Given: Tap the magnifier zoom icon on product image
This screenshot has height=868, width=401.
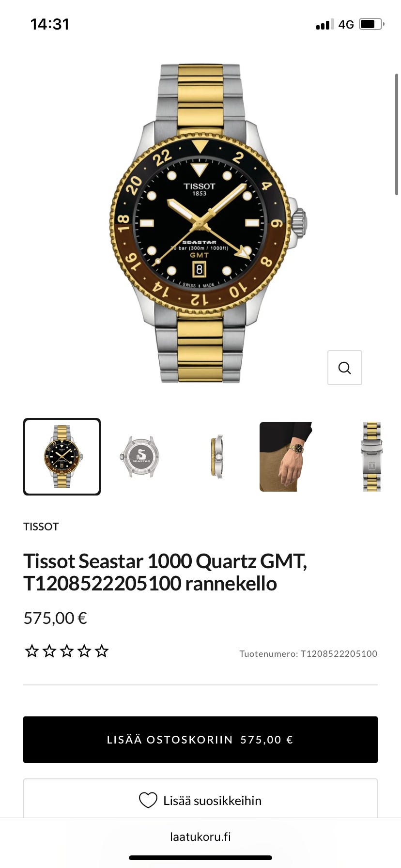Looking at the screenshot, I should click(344, 368).
